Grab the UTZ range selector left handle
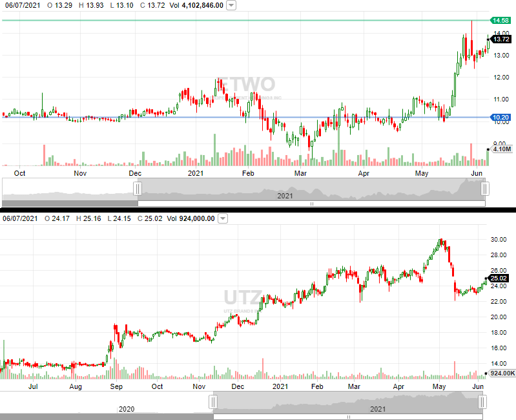The height and width of the screenshot is (420, 516). pyautogui.click(x=213, y=402)
